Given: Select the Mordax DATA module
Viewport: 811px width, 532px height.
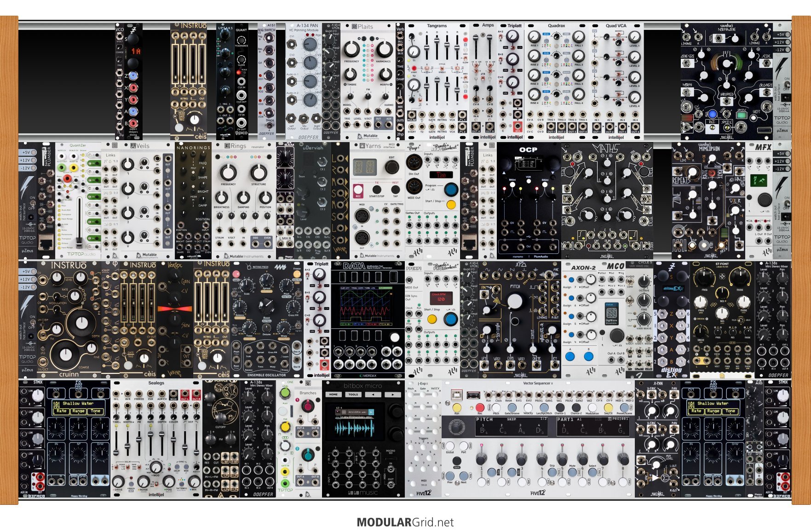Looking at the screenshot, I should [368, 320].
